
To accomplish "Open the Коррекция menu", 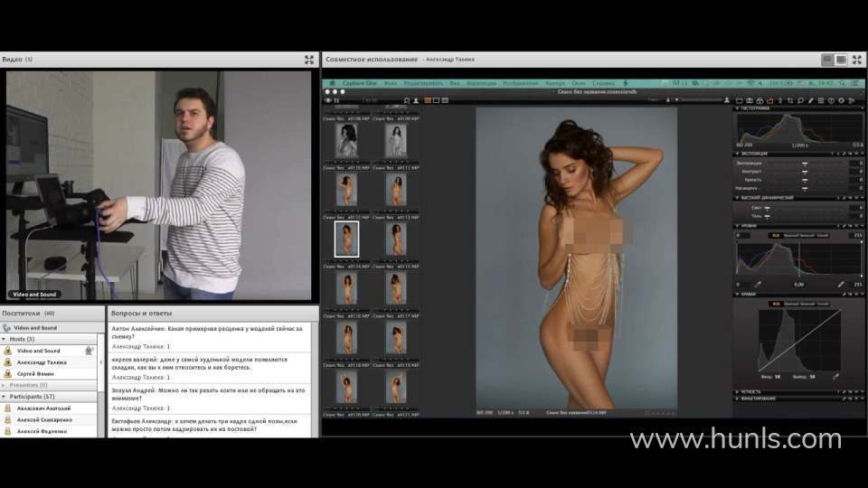I will click(x=481, y=83).
